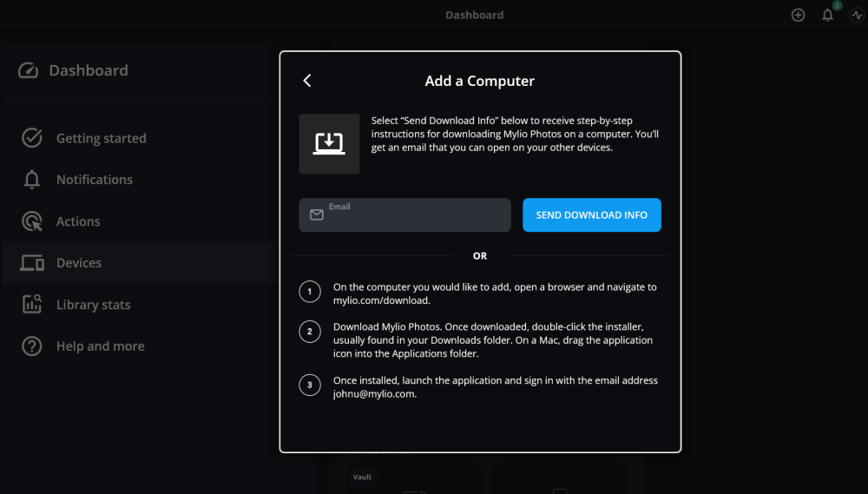Click the Help question mark icon

(32, 346)
